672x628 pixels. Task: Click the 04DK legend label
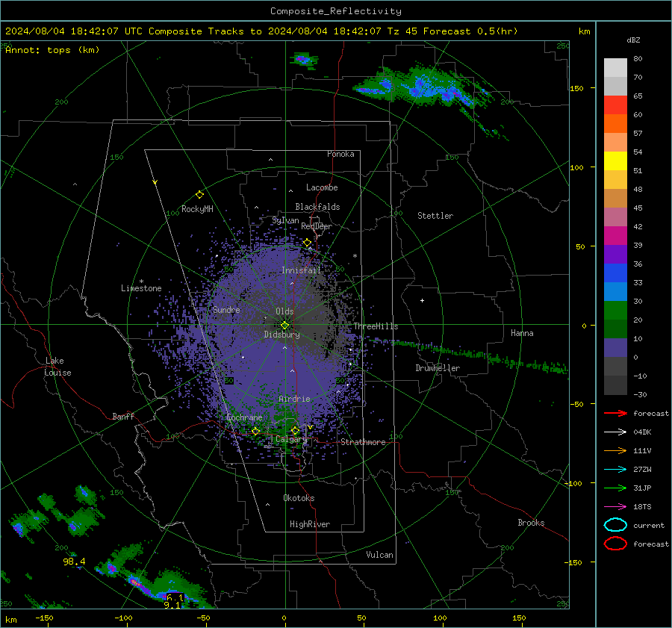(642, 432)
